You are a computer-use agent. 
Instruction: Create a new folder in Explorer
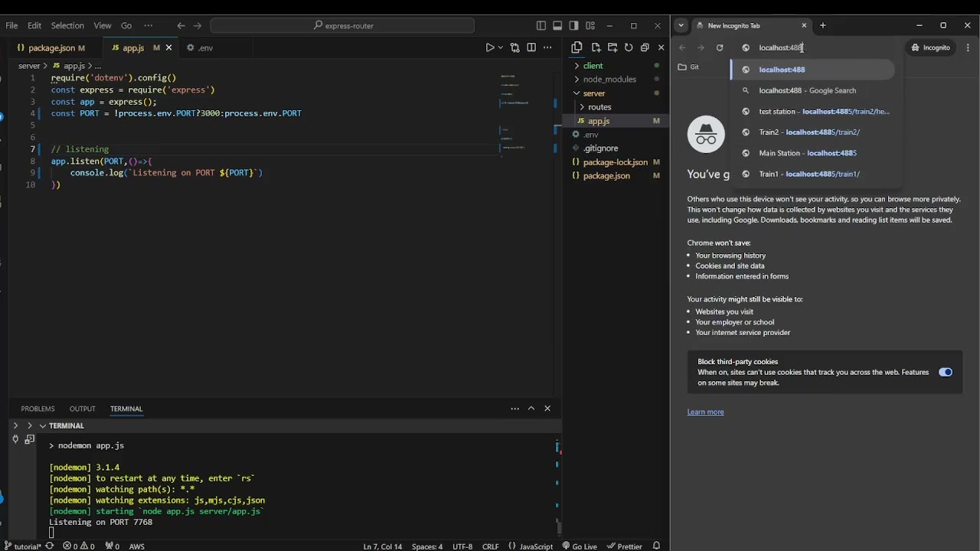pyautogui.click(x=612, y=47)
